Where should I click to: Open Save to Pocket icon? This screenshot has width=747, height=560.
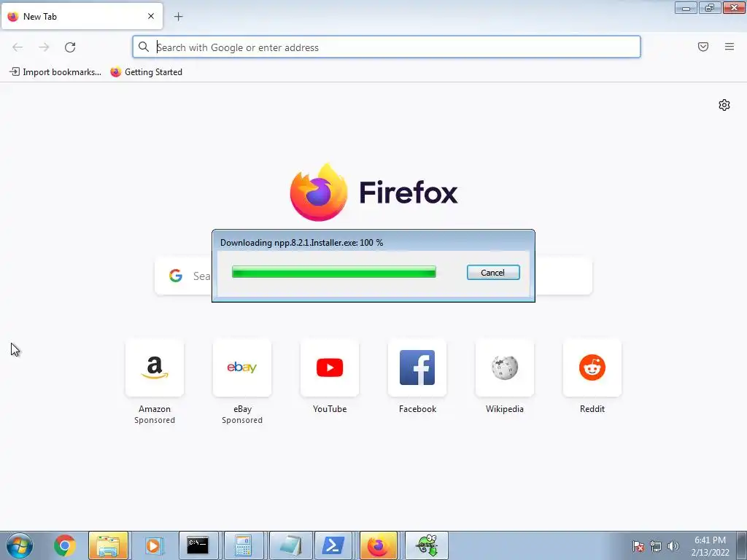(703, 47)
